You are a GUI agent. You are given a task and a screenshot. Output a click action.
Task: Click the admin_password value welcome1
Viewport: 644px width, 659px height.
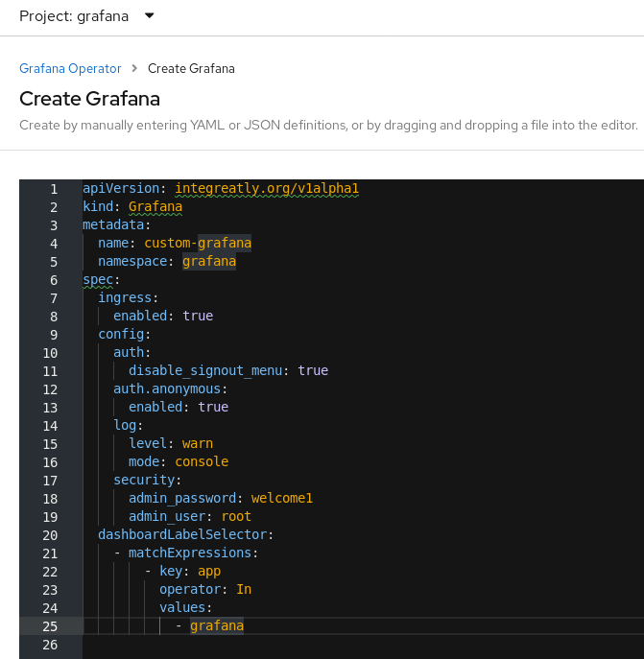282,498
